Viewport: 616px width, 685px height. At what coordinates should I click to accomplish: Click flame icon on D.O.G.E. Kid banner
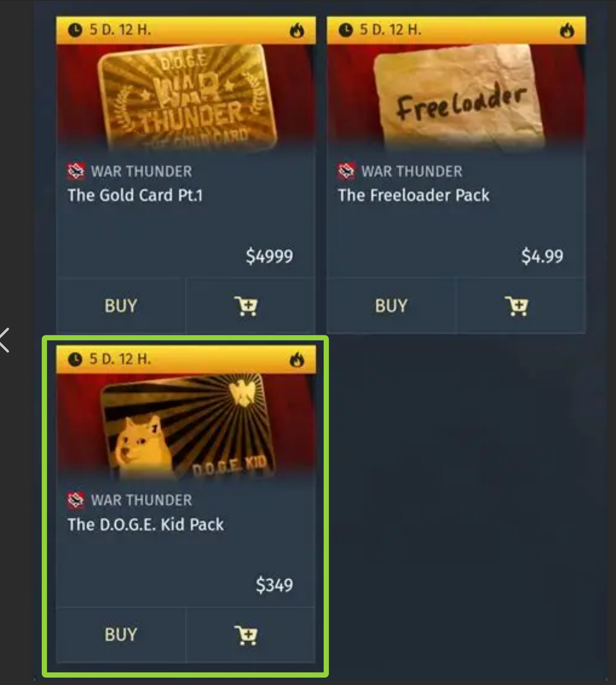[x=297, y=360]
